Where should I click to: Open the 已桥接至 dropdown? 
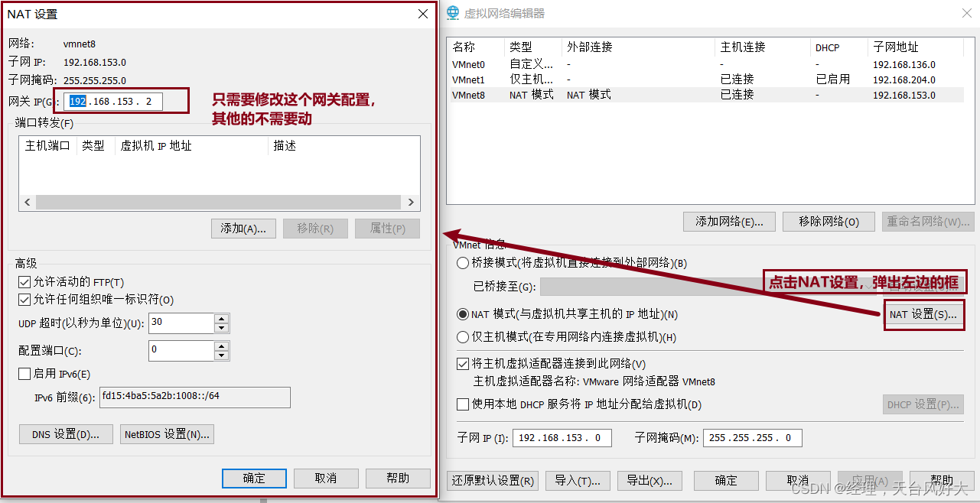point(707,287)
